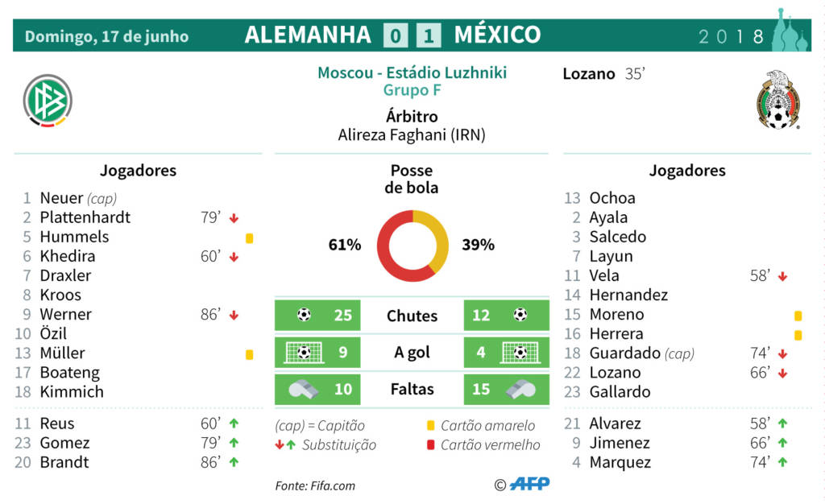Click the AFP logo
This screenshot has width=825, height=504.
(x=531, y=484)
